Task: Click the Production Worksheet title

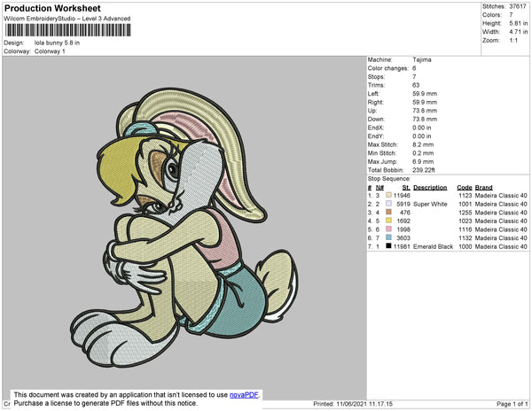Action: (52, 8)
